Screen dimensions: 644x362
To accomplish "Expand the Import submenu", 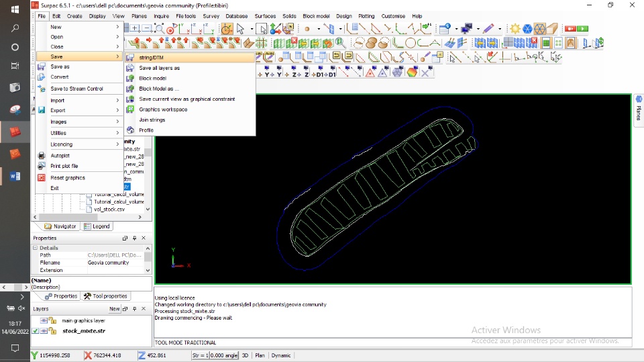I will [x=80, y=100].
